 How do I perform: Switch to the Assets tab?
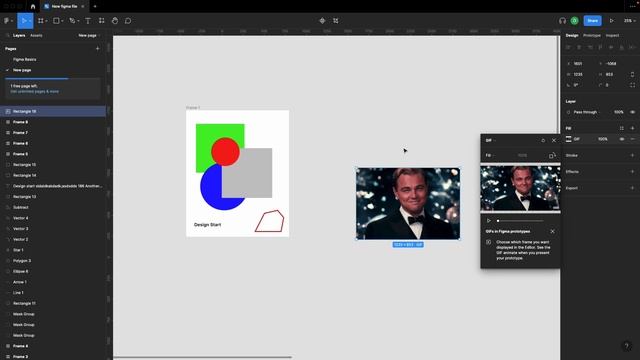pos(36,36)
